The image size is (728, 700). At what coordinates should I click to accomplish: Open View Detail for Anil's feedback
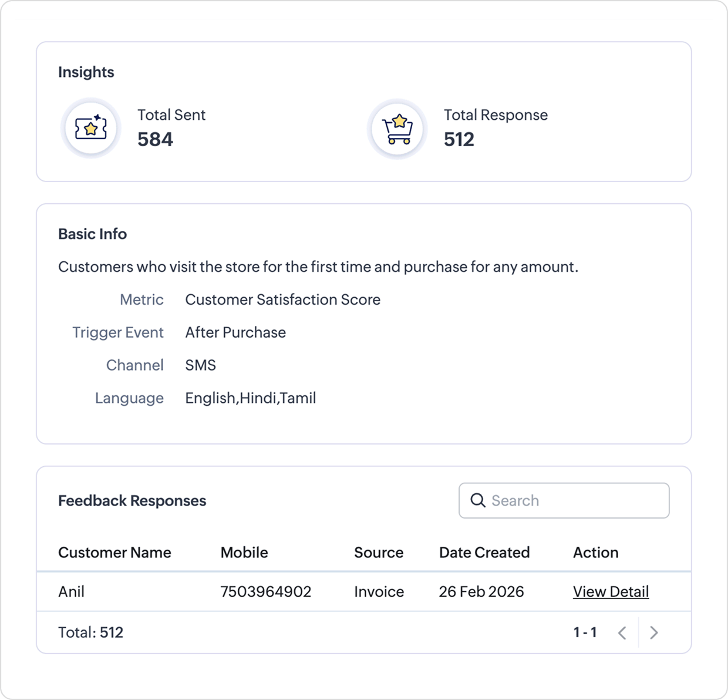point(611,592)
